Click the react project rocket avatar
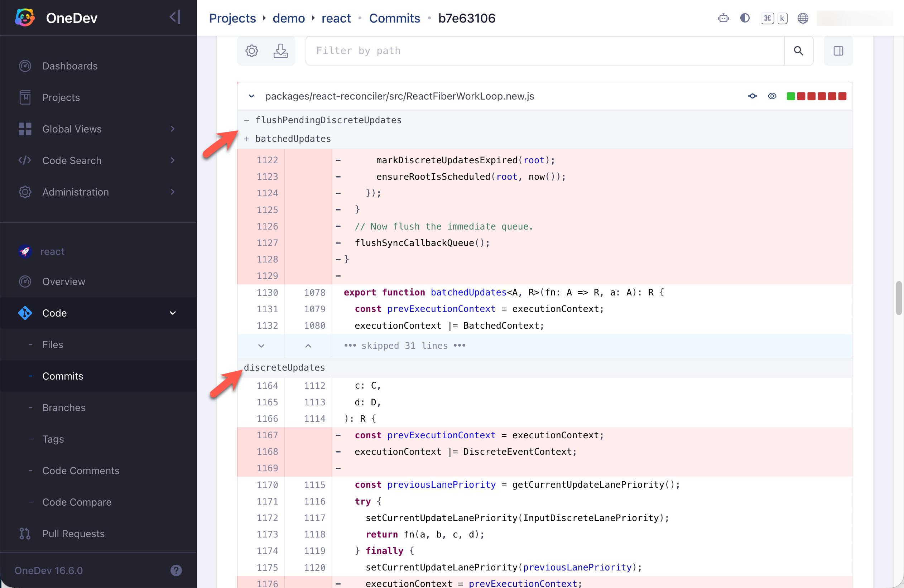This screenshot has width=904, height=588. [x=25, y=251]
